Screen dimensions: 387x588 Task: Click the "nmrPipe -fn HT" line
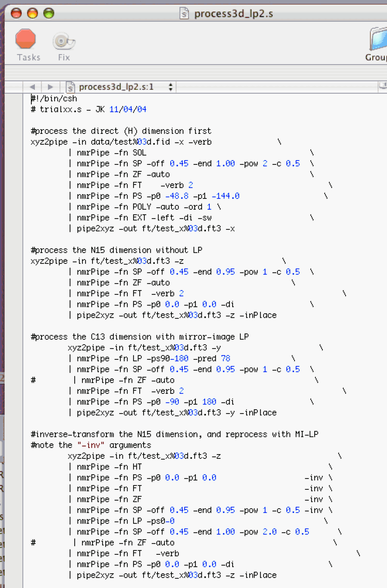pos(109,467)
